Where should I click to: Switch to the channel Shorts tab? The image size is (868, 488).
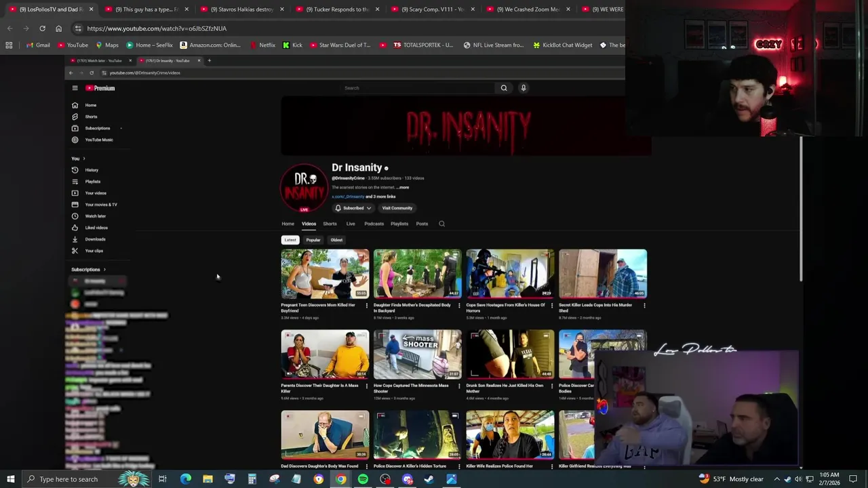pyautogui.click(x=330, y=224)
